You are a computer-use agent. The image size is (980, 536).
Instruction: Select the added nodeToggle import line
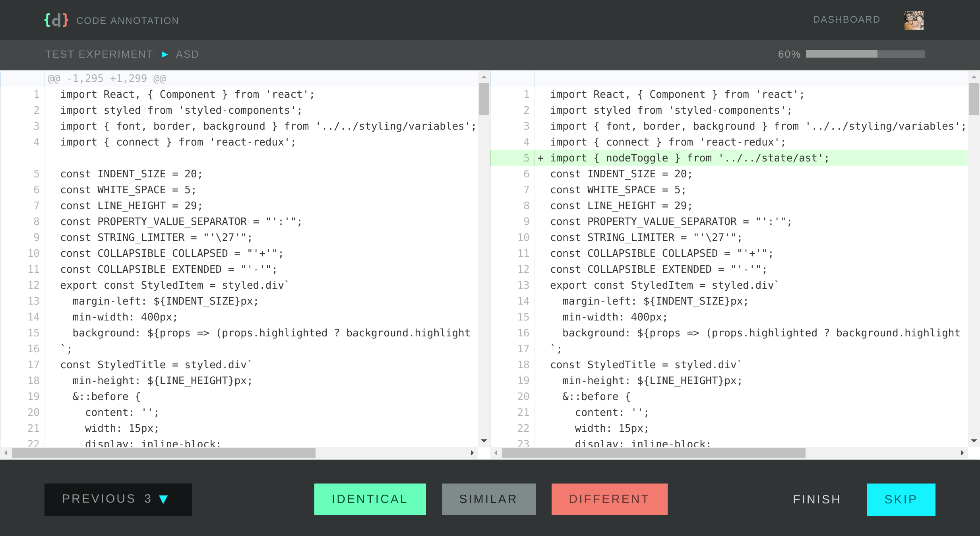(x=689, y=158)
